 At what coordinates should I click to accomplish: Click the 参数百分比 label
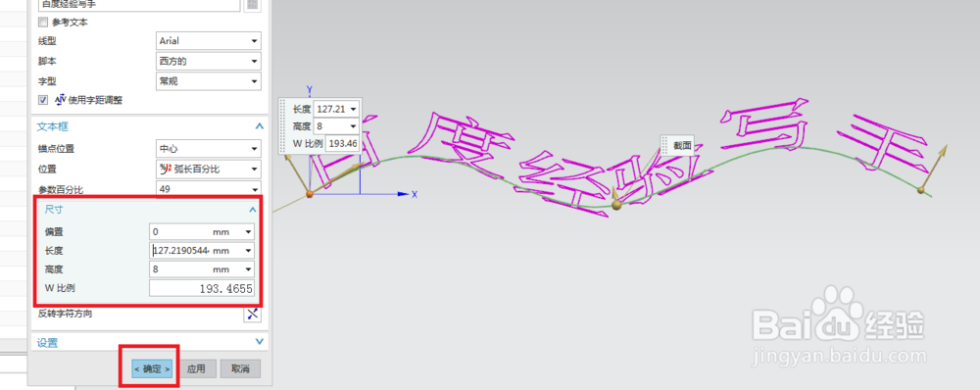click(61, 189)
